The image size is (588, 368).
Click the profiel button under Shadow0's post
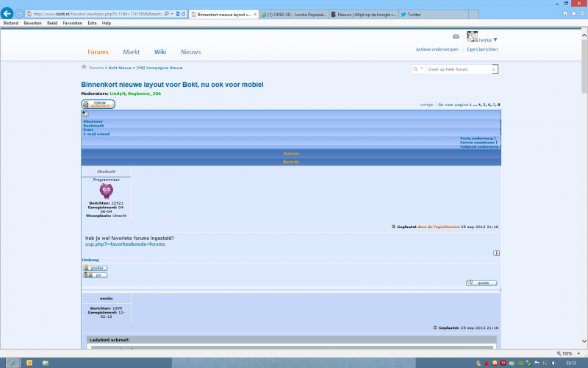(96, 268)
